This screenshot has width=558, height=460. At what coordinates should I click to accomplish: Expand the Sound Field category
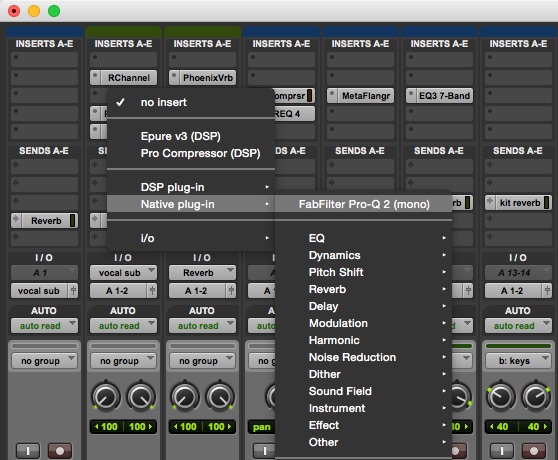(363, 391)
